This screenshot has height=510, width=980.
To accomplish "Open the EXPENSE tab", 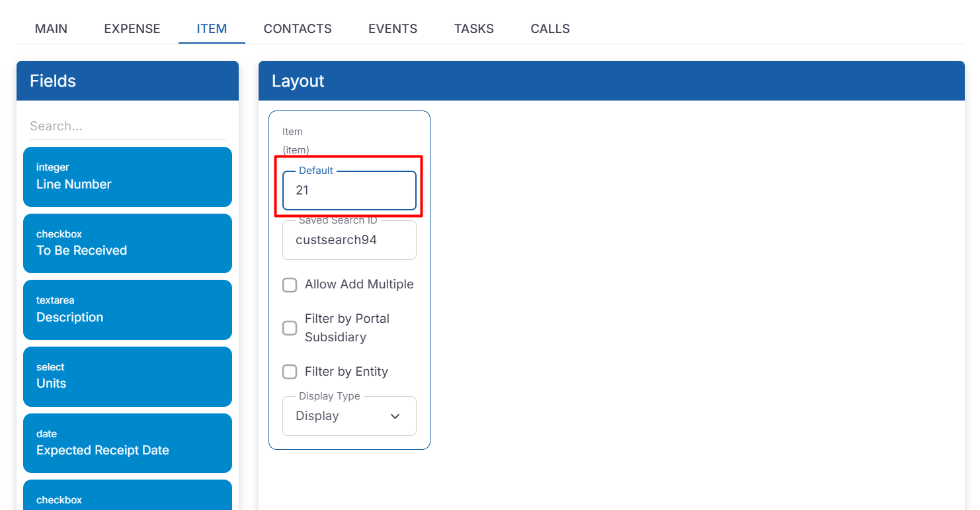I will (132, 29).
